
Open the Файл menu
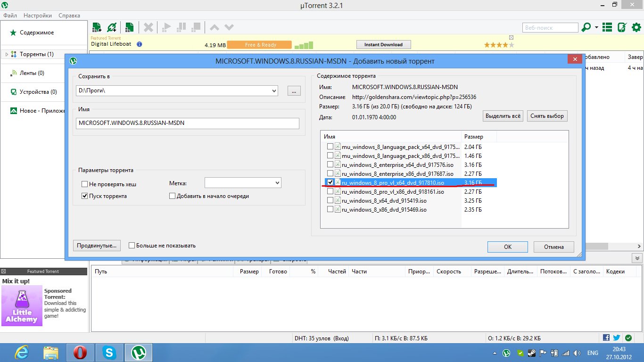pyautogui.click(x=10, y=15)
